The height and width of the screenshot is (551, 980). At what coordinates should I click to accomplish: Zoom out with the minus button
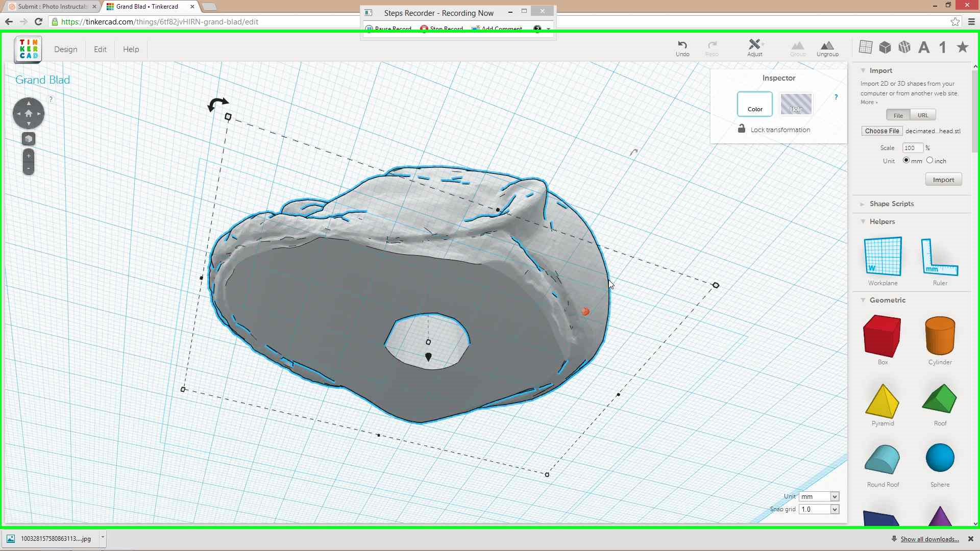(x=29, y=168)
